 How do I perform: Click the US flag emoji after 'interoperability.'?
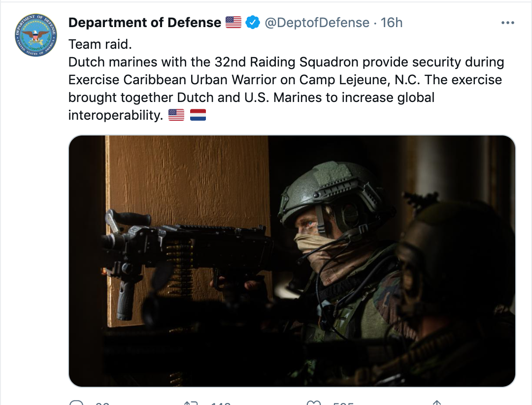point(176,115)
